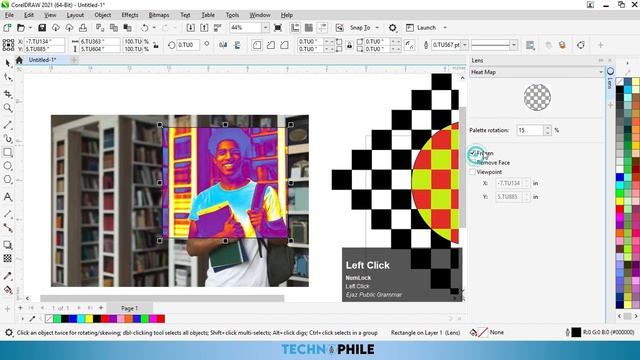Select the Text tool in toolbox

click(8, 197)
